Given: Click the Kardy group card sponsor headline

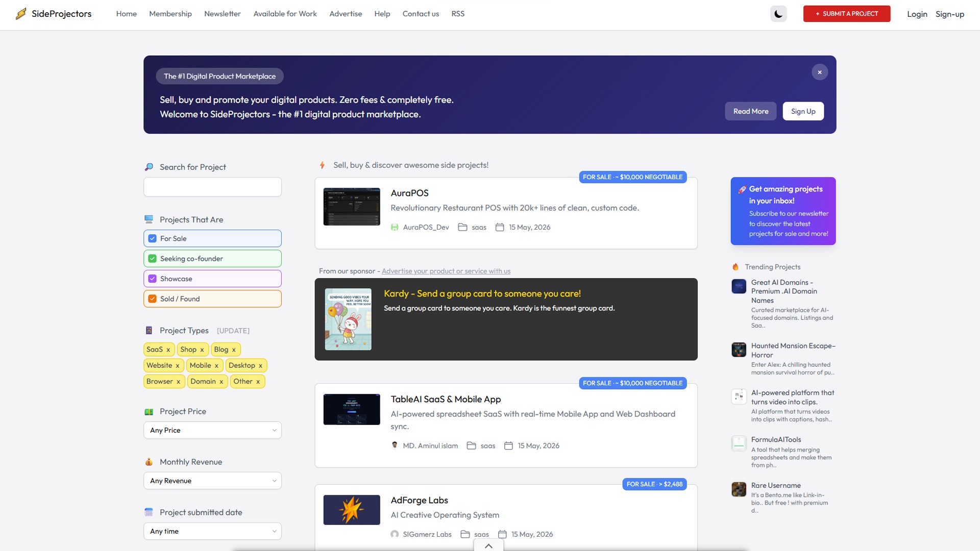Looking at the screenshot, I should point(482,293).
